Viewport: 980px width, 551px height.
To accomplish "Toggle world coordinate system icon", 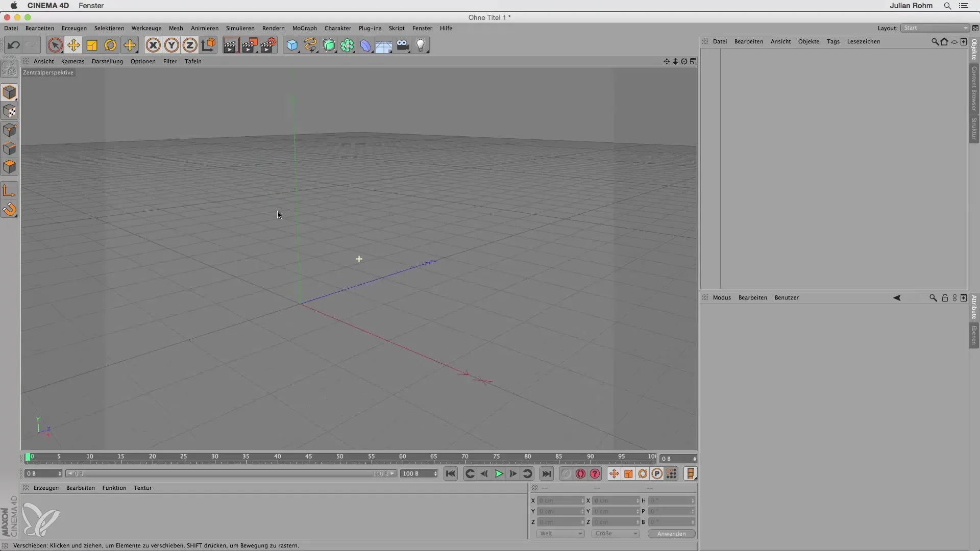I will coord(208,45).
